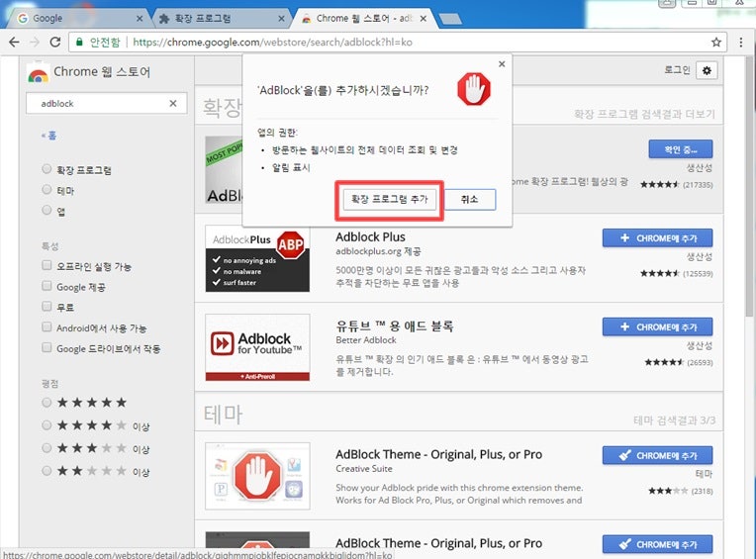Close the AdBlock add dialog with X
This screenshot has width=756, height=559.
[502, 64]
